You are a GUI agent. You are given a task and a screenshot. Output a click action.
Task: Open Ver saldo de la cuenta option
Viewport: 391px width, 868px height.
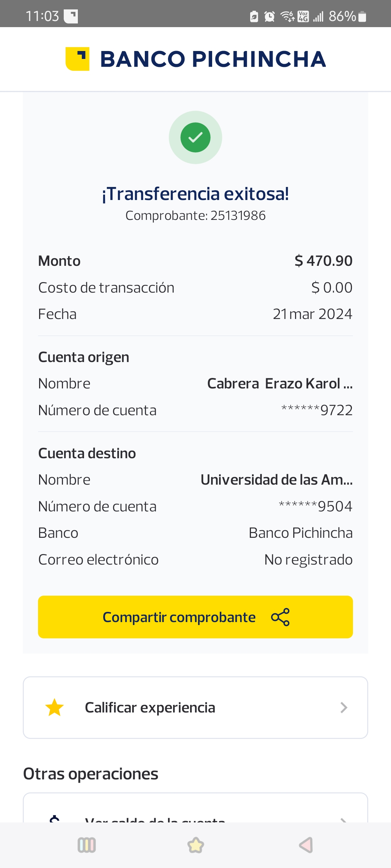[155, 818]
